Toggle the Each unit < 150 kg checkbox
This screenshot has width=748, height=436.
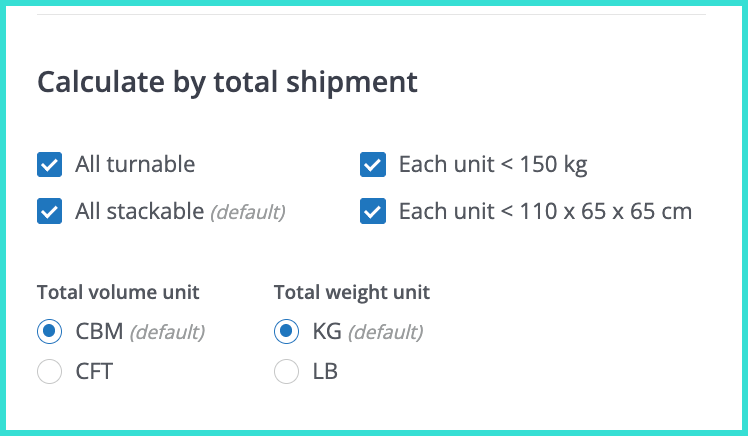click(373, 164)
